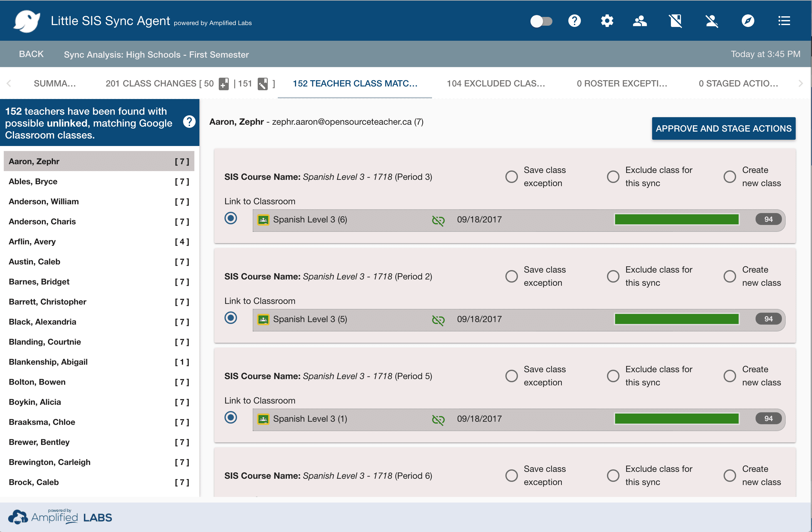Toggle the header switch on
The image size is (812, 532).
point(541,21)
